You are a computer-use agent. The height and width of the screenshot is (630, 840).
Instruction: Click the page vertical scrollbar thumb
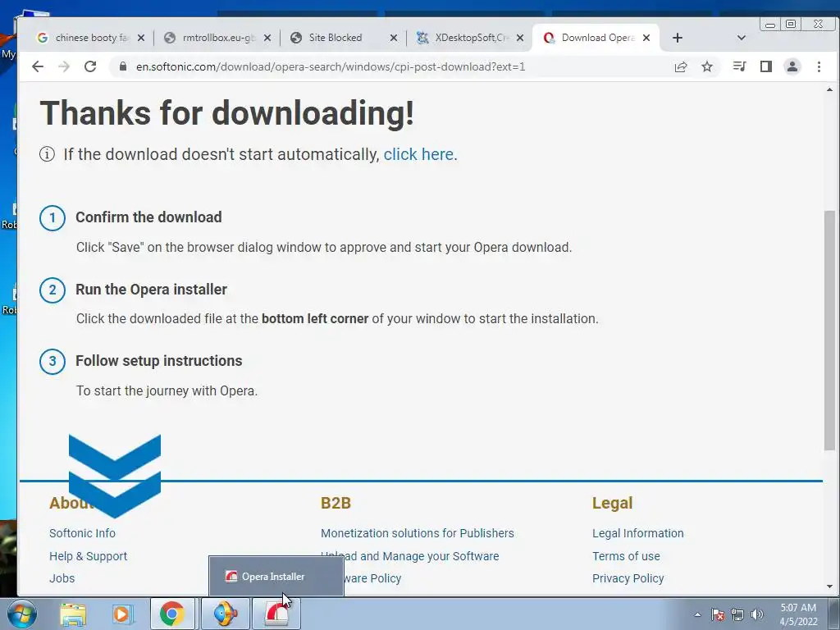(829, 331)
